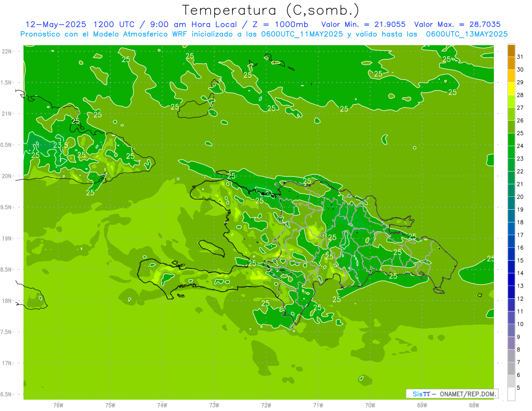The width and height of the screenshot is (532, 411).
Task: Click the "0600UTC_11MAY2025" initialization time
Action: tap(301, 34)
